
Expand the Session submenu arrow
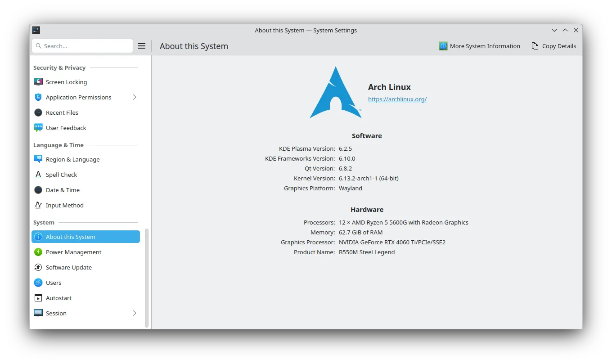134,313
